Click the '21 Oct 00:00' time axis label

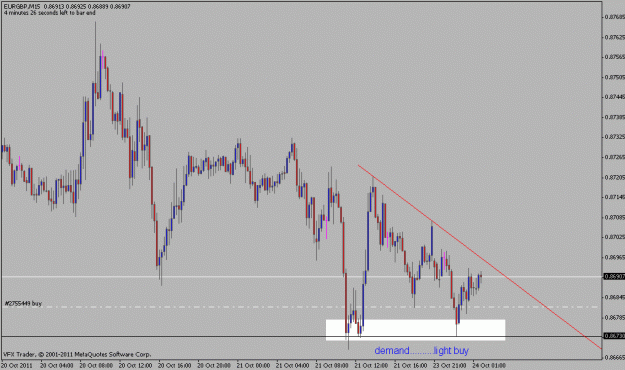tap(253, 365)
